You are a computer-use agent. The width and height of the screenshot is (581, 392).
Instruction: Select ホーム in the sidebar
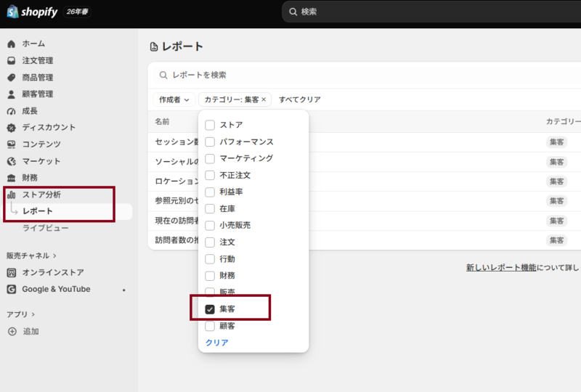(x=33, y=44)
